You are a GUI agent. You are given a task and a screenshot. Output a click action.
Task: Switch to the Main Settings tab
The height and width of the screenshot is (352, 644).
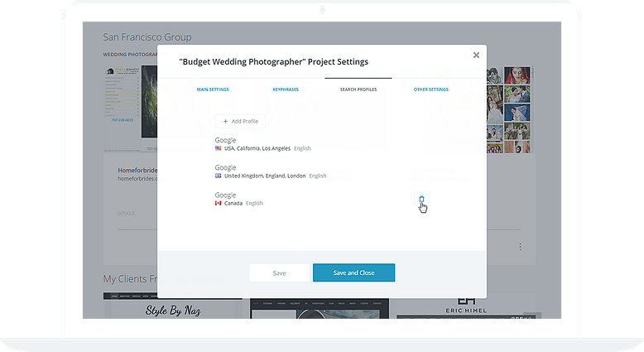[213, 89]
